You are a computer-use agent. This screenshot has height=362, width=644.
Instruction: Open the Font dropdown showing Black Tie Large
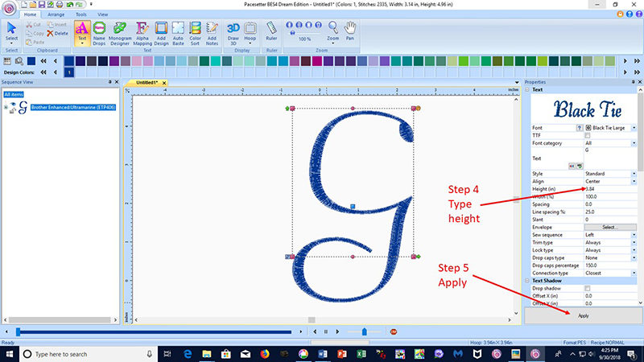pyautogui.click(x=634, y=128)
